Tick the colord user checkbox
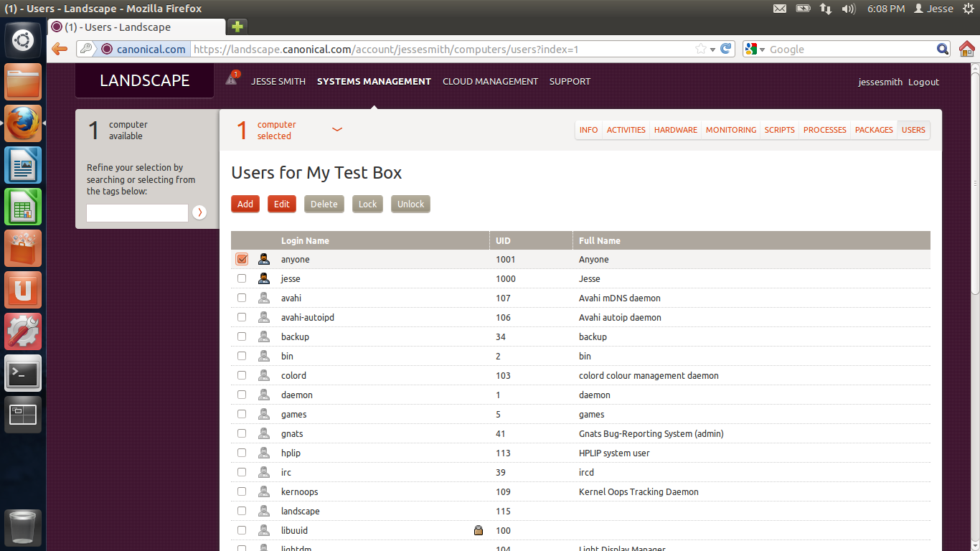980x551 pixels. tap(242, 375)
